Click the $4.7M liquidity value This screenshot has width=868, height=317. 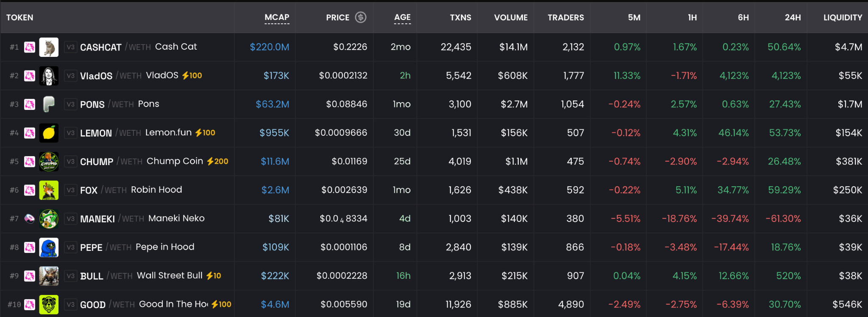[849, 47]
